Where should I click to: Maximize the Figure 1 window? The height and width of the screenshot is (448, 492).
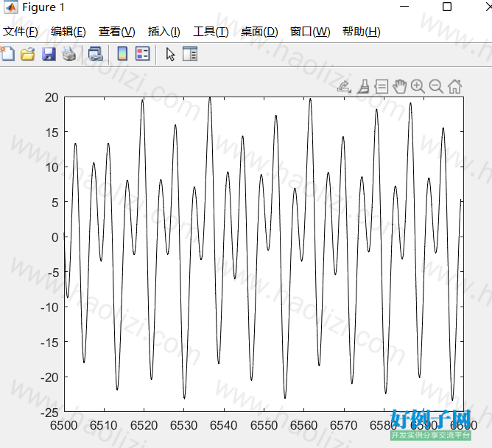click(447, 7)
